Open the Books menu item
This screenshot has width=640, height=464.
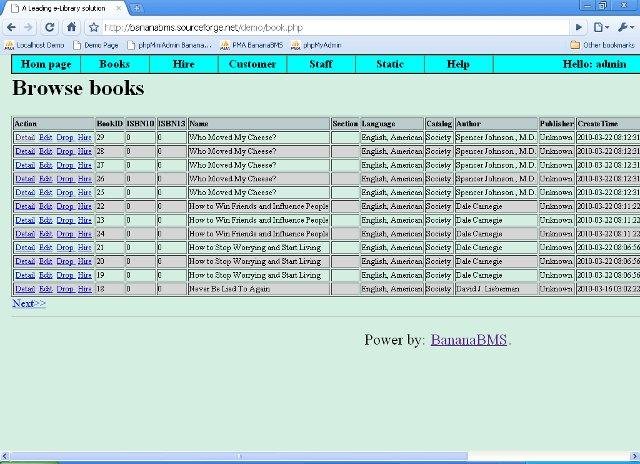click(x=115, y=64)
